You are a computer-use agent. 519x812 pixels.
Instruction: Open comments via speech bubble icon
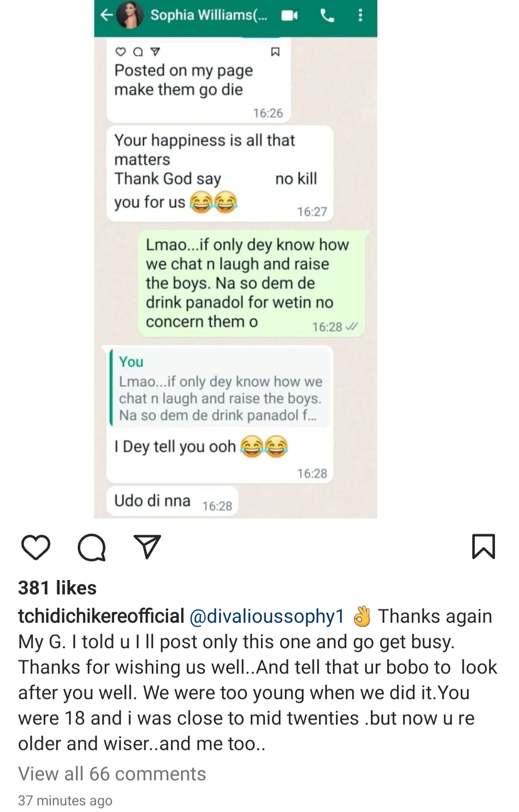(91, 547)
